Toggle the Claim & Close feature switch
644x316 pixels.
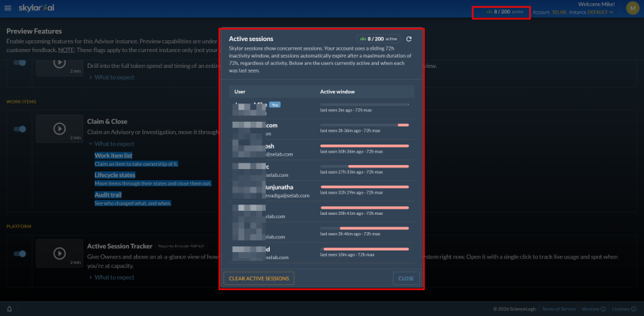click(20, 129)
